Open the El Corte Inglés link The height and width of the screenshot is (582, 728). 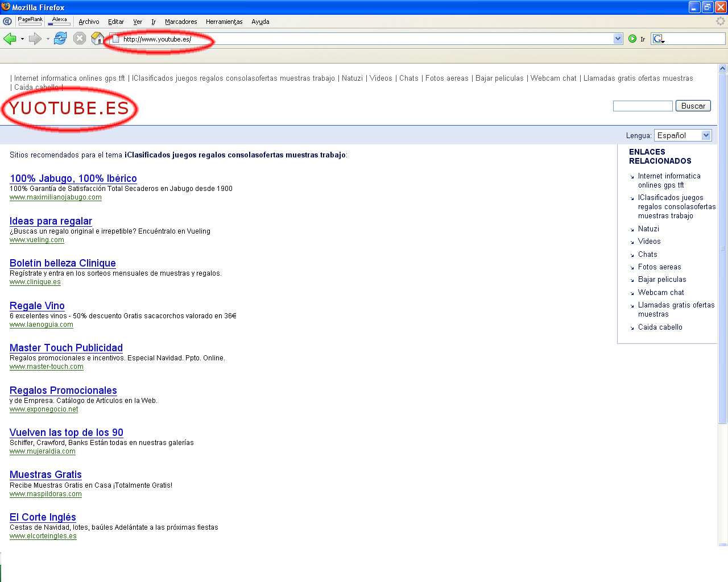[x=43, y=517]
